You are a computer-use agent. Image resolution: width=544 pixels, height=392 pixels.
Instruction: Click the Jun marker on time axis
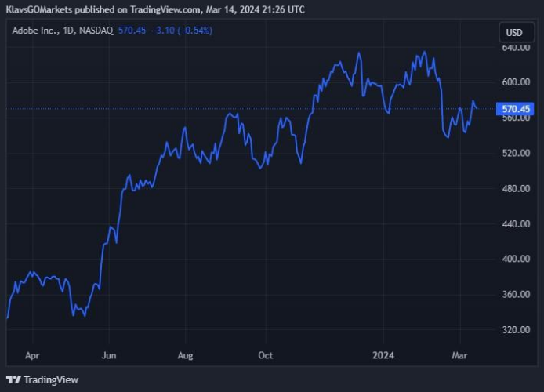[109, 355]
